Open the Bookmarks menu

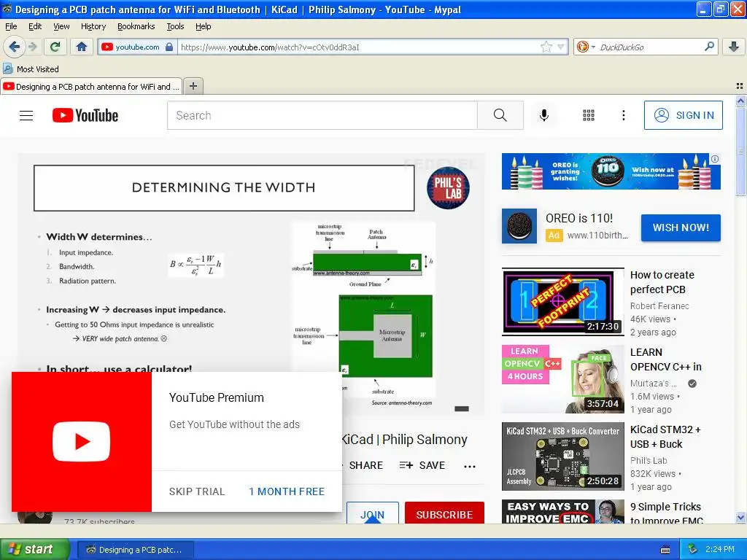[136, 26]
